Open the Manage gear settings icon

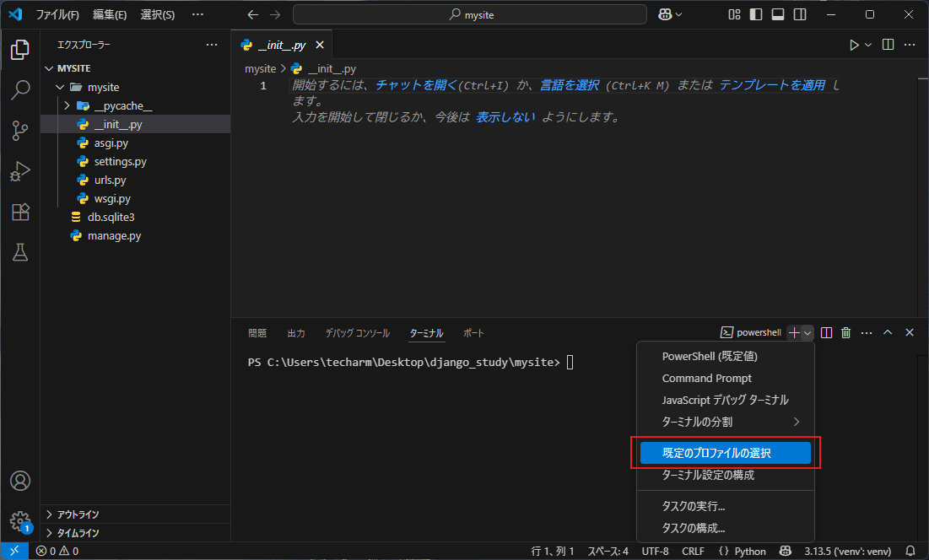[20, 521]
